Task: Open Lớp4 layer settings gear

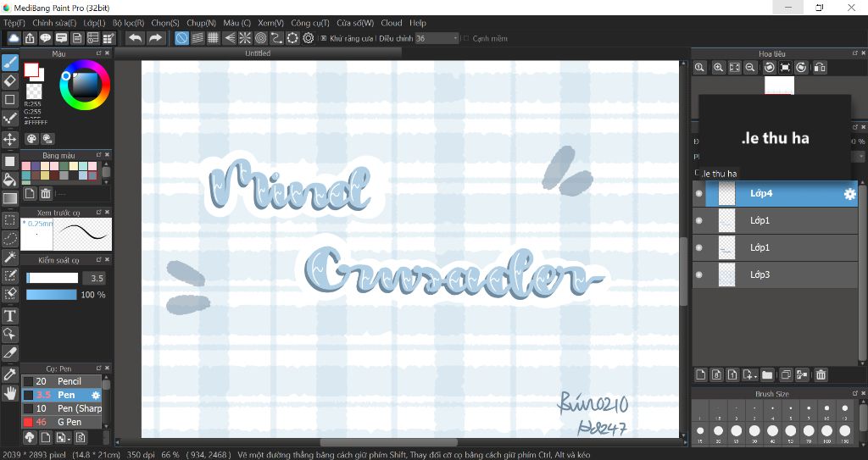Action: coord(849,194)
